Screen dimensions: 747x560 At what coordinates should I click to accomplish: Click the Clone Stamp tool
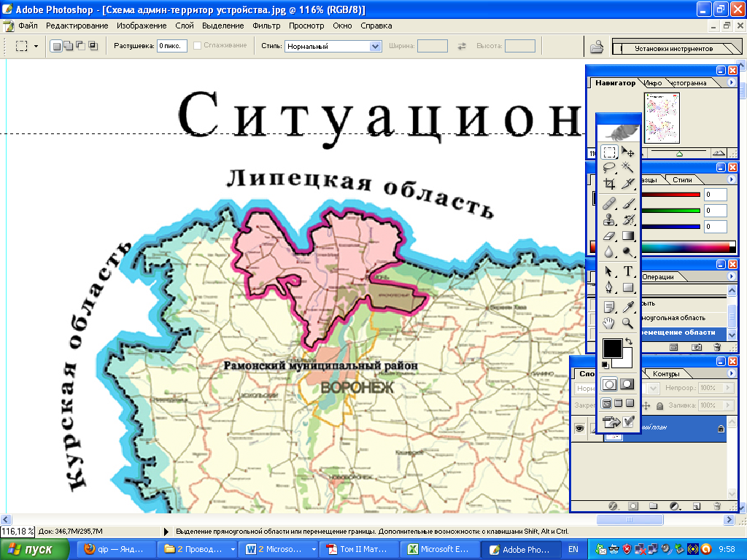click(609, 219)
